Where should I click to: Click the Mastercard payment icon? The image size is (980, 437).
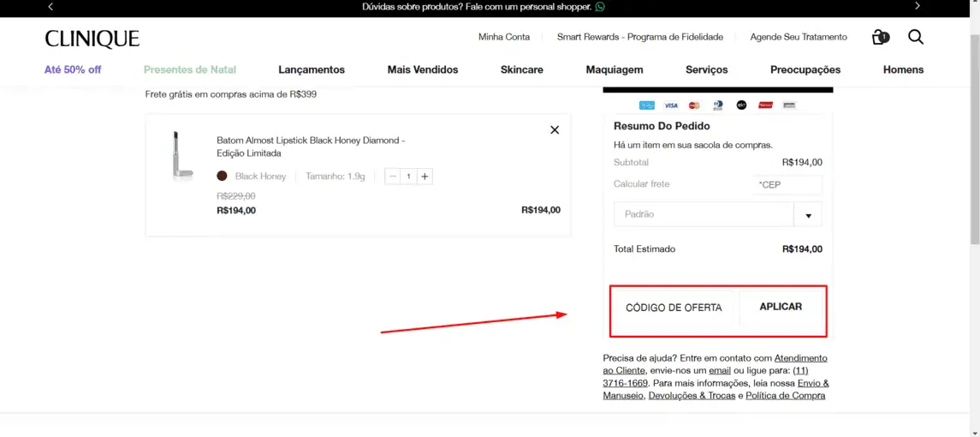click(x=694, y=105)
